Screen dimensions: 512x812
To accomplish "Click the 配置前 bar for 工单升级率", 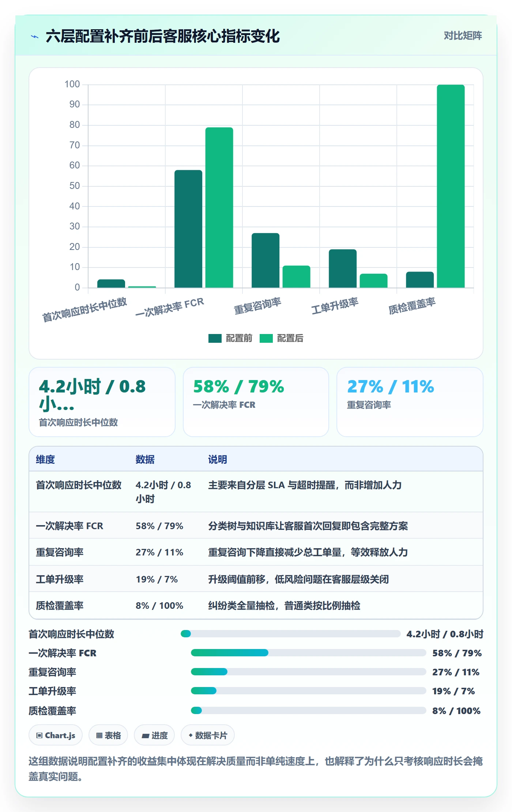I will click(x=343, y=269).
